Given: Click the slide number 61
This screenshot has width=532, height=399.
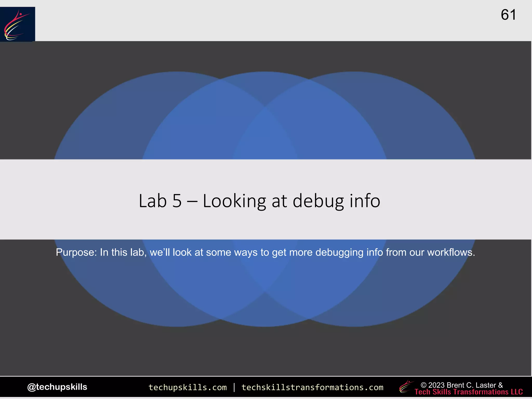Looking at the screenshot, I should [x=508, y=15].
